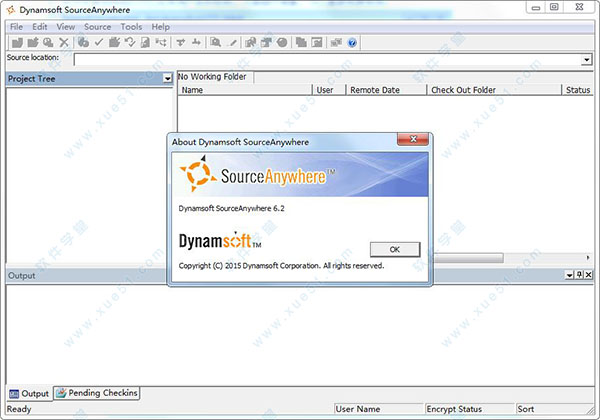Click inside the Source location field
Image resolution: width=600 pixels, height=420 pixels.
coord(328,60)
